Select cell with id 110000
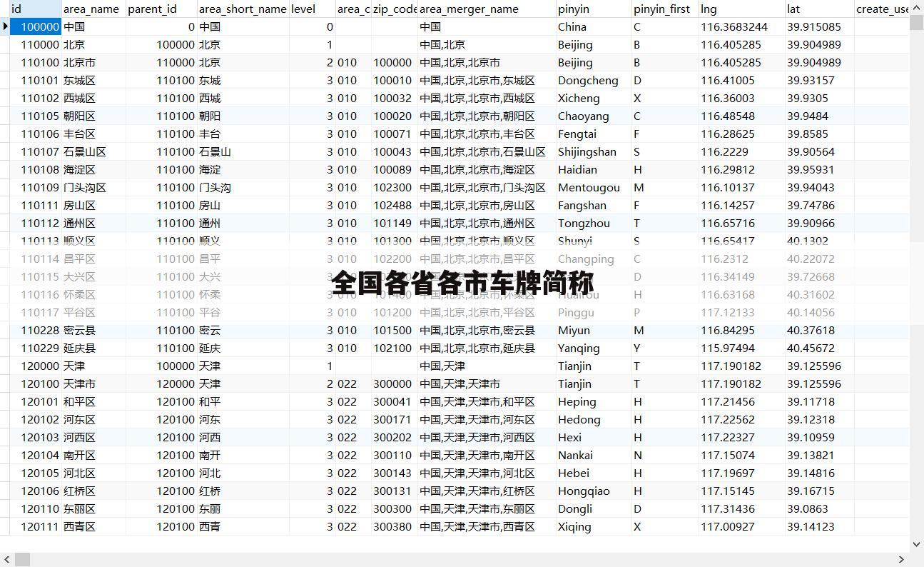Screen dimensions: 924x567 click(x=36, y=44)
